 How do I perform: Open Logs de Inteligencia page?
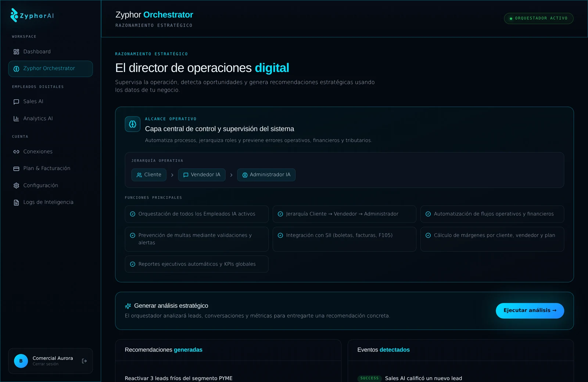click(50, 203)
